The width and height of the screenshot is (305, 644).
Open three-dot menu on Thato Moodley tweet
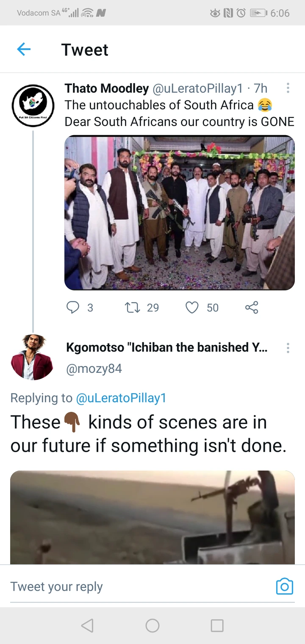(x=288, y=88)
